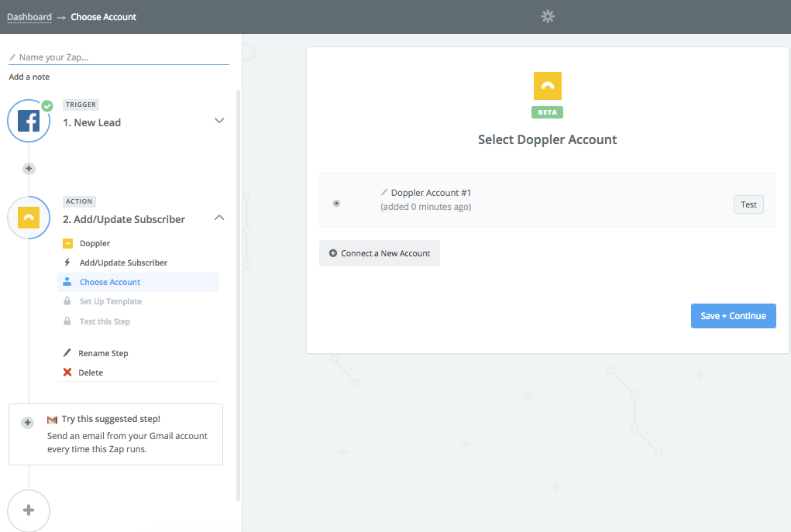Viewport: 791px width, 532px height.
Task: Click the 2. Add/Update Subscriber step title
Action: [x=124, y=219]
